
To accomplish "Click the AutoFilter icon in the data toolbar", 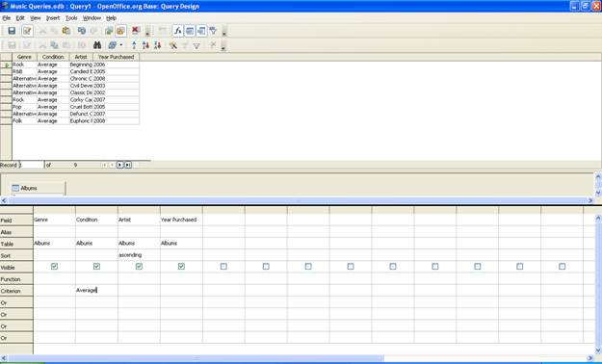I will (x=173, y=45).
